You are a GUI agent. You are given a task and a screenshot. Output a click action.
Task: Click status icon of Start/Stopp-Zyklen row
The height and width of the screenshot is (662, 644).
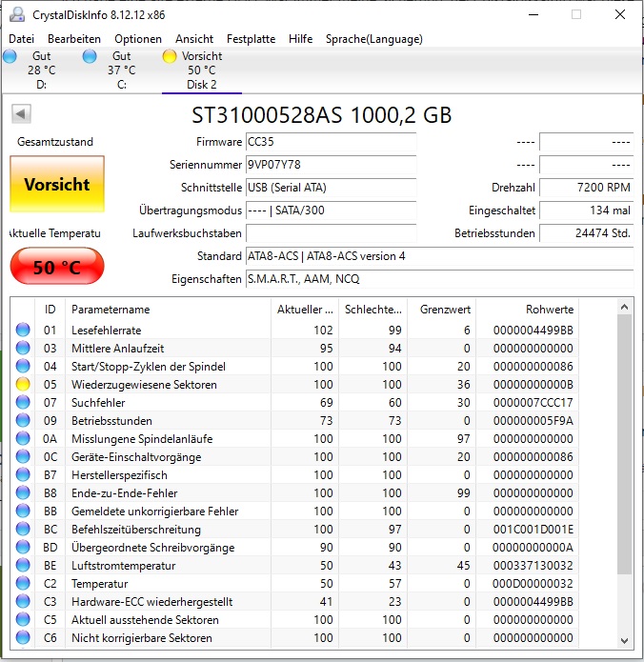pos(23,366)
